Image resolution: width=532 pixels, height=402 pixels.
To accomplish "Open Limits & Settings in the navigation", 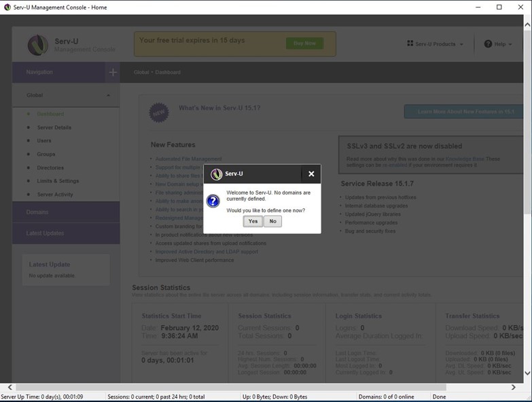I will tap(58, 181).
